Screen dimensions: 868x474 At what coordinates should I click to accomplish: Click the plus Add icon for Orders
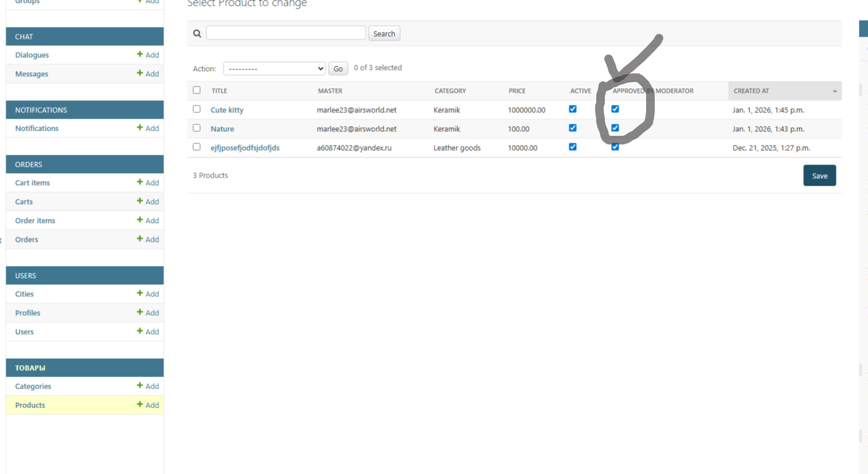click(x=139, y=239)
